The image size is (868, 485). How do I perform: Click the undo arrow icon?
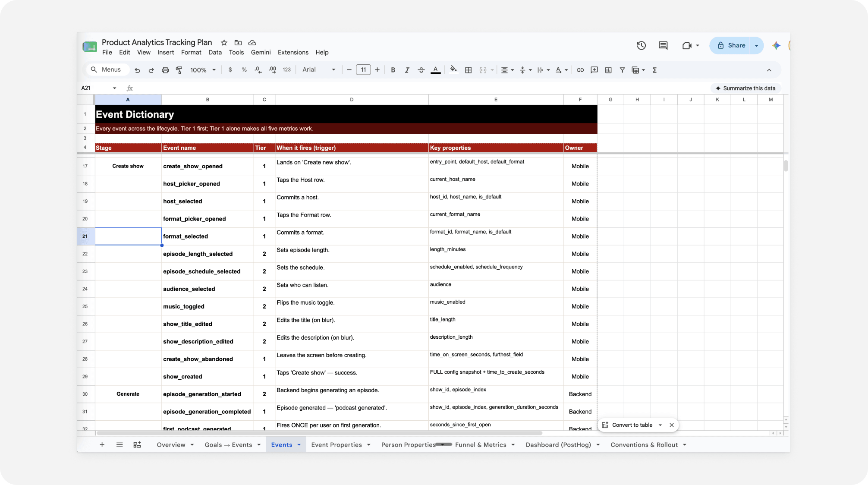pyautogui.click(x=137, y=70)
